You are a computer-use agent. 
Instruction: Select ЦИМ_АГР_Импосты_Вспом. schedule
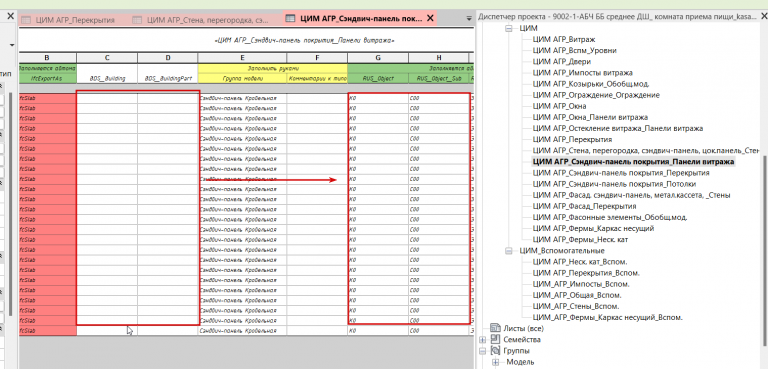(x=581, y=284)
